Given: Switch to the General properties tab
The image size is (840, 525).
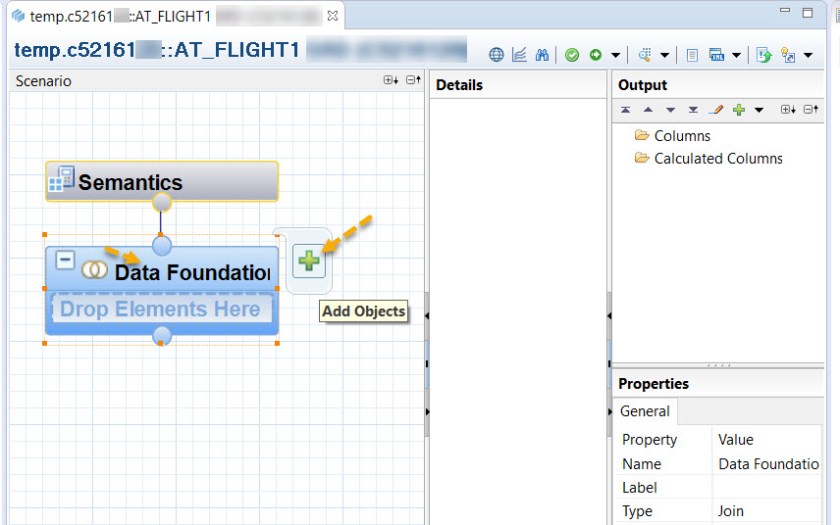Looking at the screenshot, I should [644, 411].
